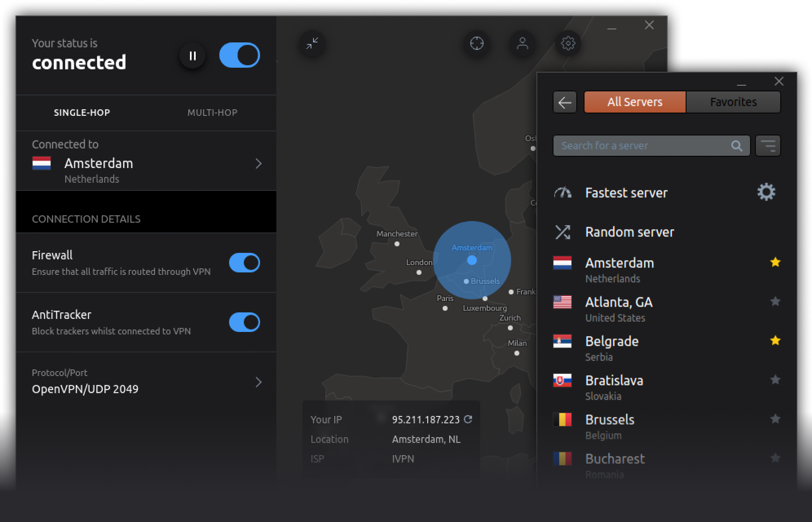Screen dimensions: 812x522
Task: Unfavorite Amsterdam via its star
Action: click(x=775, y=262)
